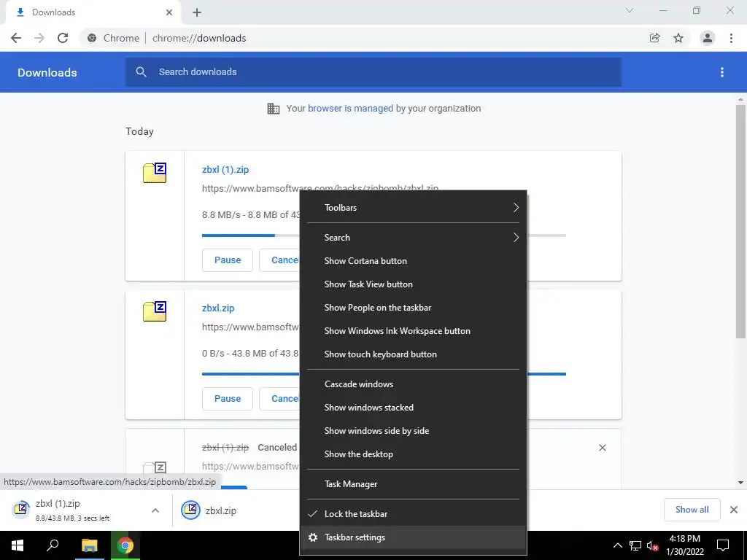Open the zbxl.zip file name link
This screenshot has height=560, width=747.
click(218, 308)
